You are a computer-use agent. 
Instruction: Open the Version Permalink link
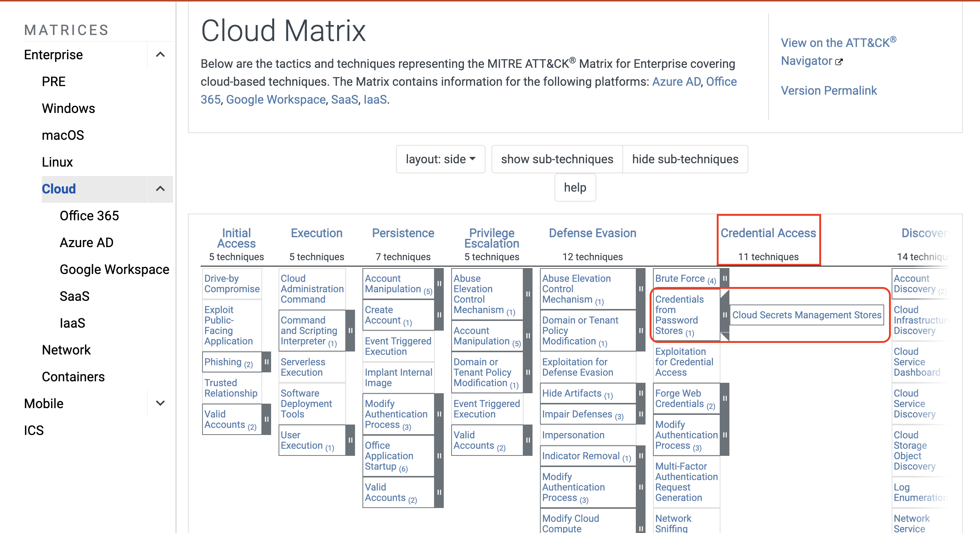(x=829, y=91)
